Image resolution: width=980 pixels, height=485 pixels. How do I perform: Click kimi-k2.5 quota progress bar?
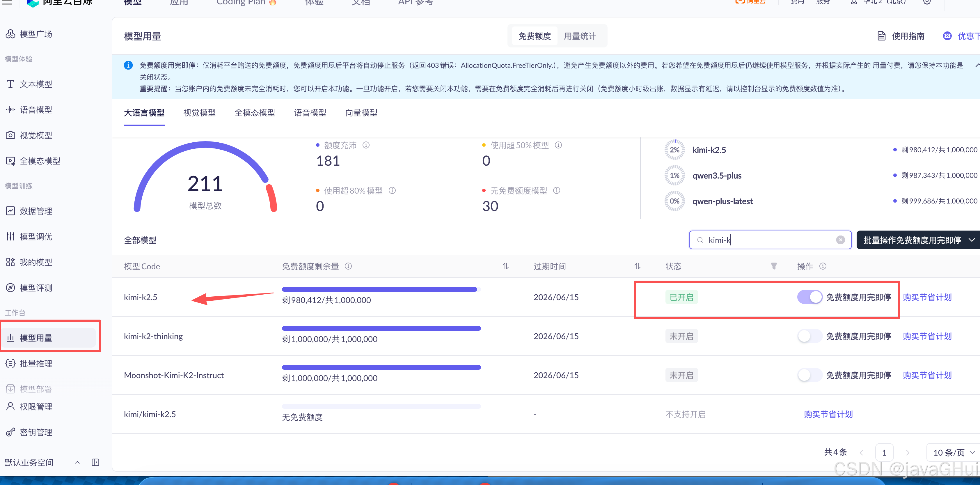381,289
